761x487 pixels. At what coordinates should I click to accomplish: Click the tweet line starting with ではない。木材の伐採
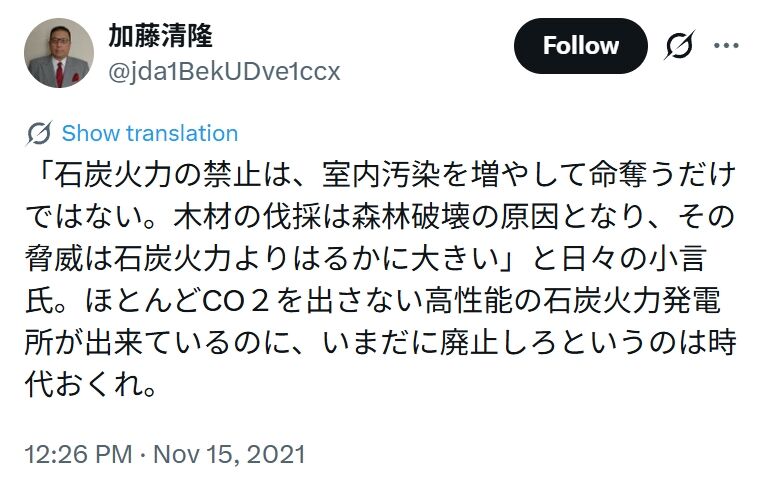point(380,216)
